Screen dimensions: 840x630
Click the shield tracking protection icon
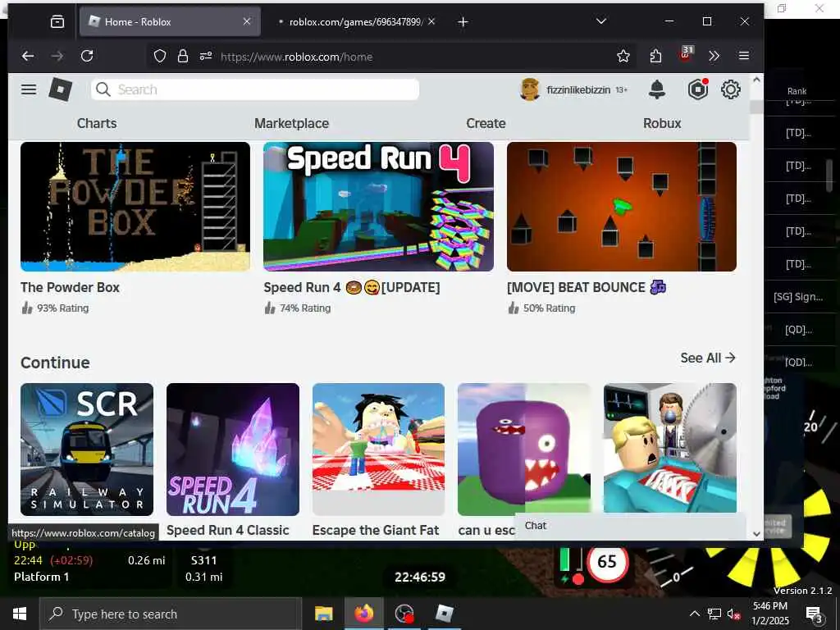pos(160,57)
